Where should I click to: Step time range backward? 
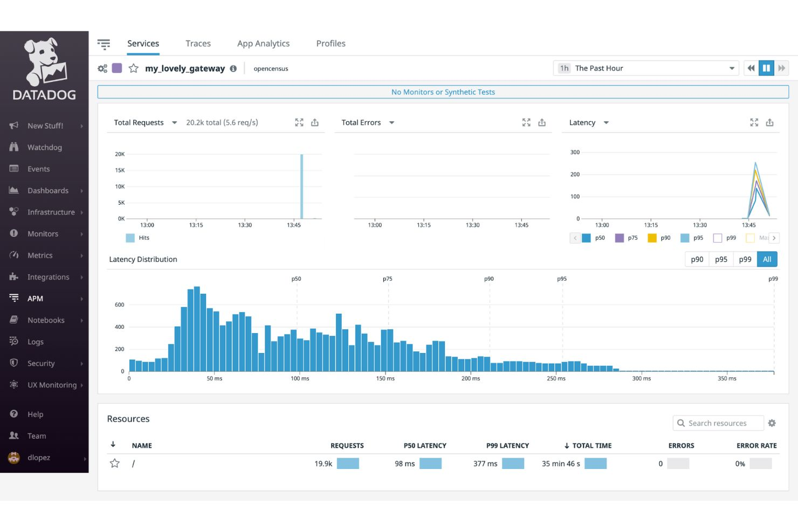click(x=751, y=68)
